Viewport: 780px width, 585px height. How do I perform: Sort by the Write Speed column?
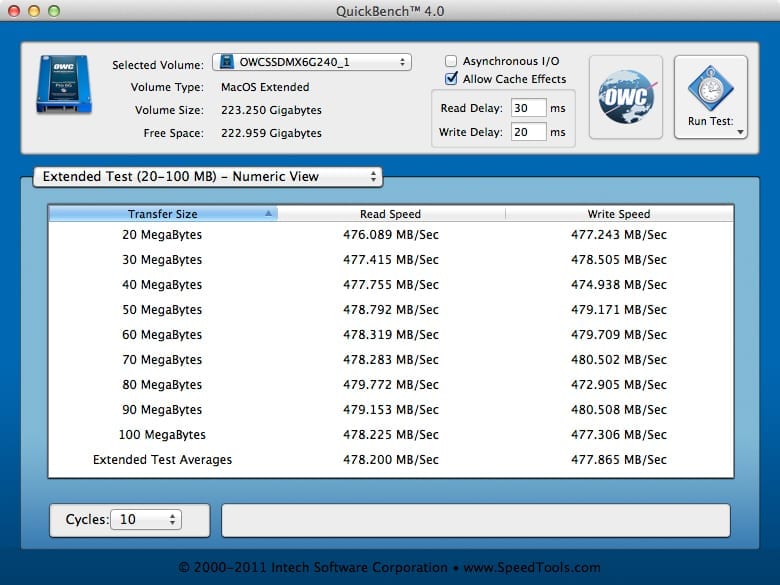[618, 214]
